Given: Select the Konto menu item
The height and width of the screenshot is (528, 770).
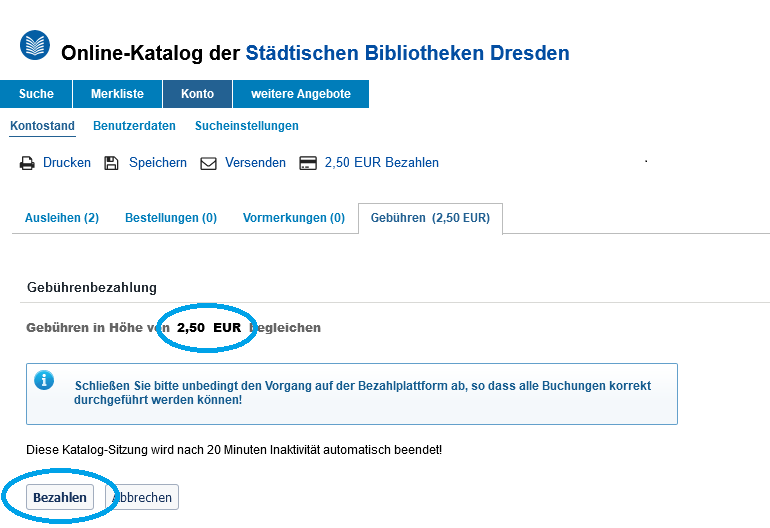Looking at the screenshot, I should click(197, 94).
